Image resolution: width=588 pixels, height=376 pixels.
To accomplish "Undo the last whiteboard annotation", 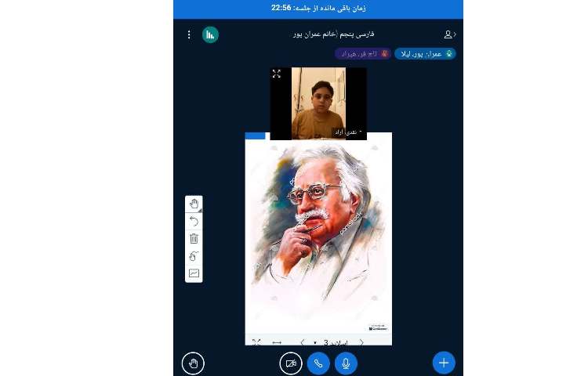I will (194, 222).
